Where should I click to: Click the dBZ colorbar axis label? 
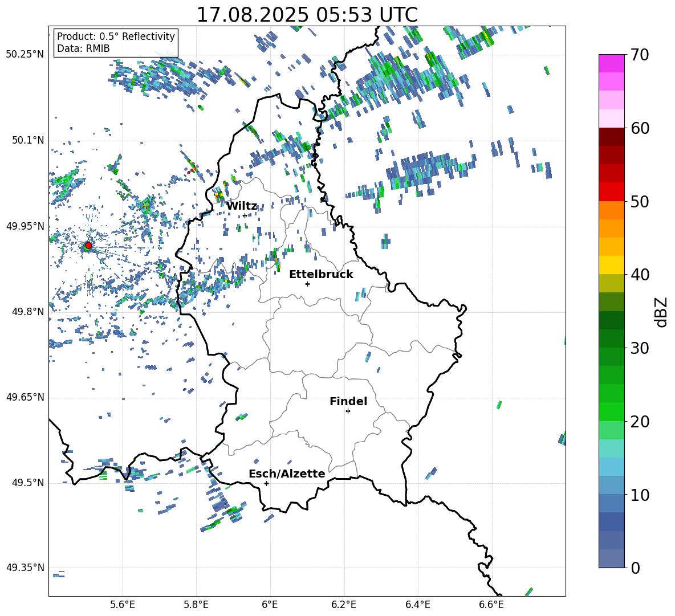click(661, 312)
